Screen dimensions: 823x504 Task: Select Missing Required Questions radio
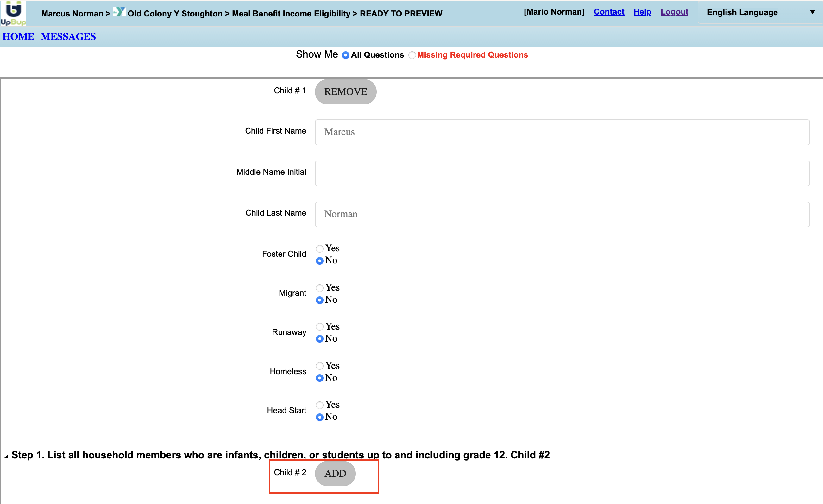point(412,55)
